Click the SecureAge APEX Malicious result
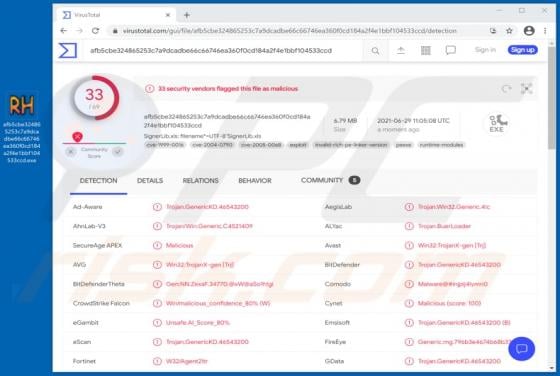 point(179,245)
